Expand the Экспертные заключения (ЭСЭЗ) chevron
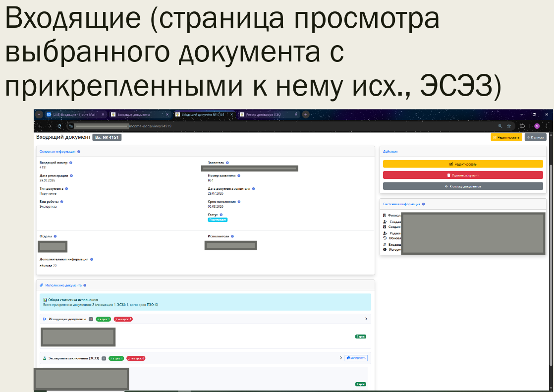Screen dimensions: 554x392 coord(341,358)
